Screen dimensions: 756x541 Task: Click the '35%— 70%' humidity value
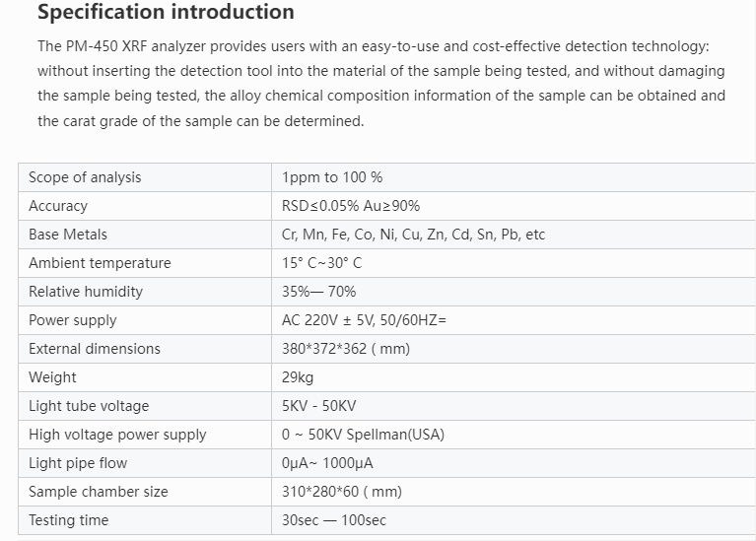tap(318, 292)
